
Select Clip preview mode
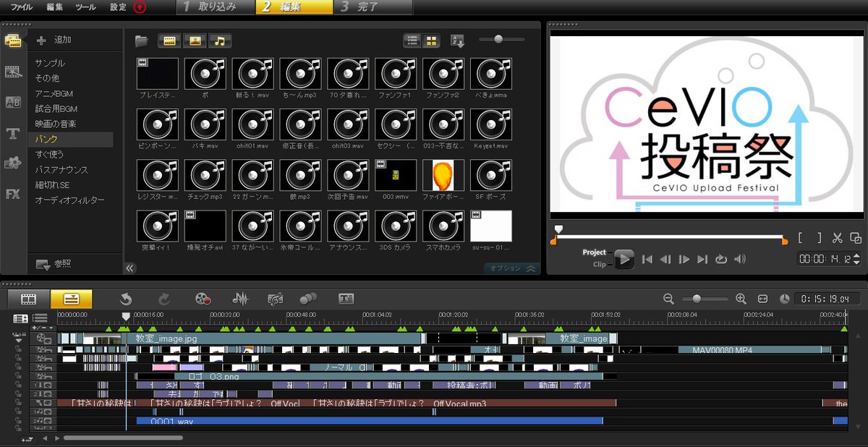coord(599,264)
